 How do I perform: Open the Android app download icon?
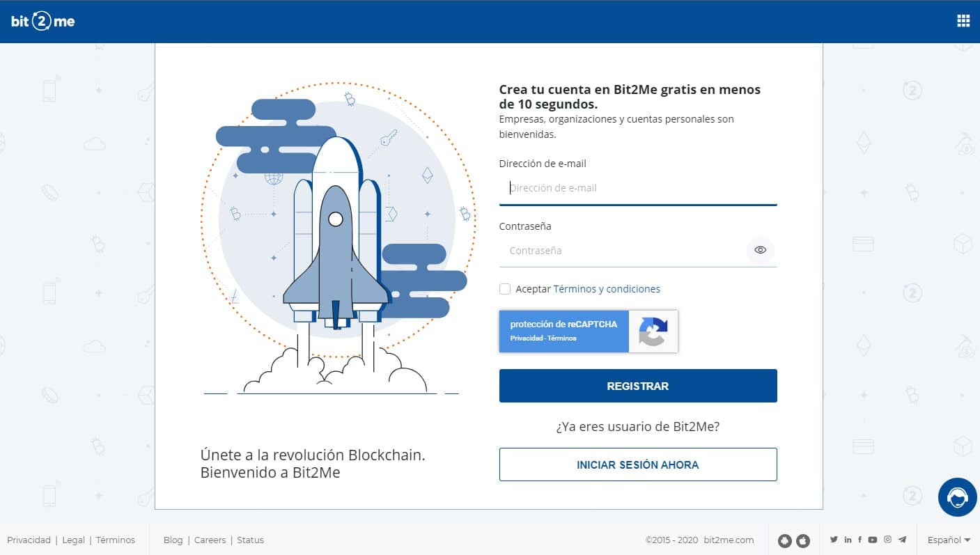pyautogui.click(x=785, y=540)
